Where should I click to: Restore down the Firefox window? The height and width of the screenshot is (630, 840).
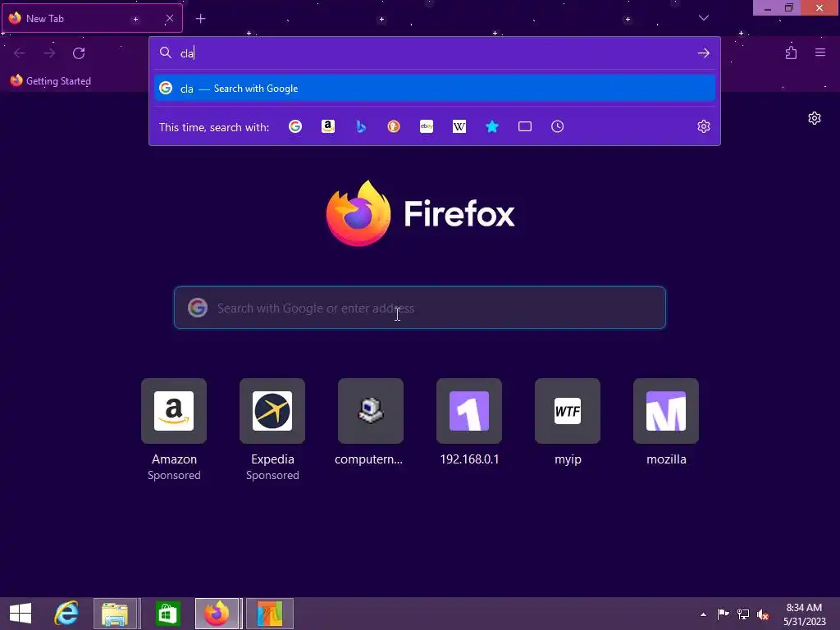tap(788, 8)
